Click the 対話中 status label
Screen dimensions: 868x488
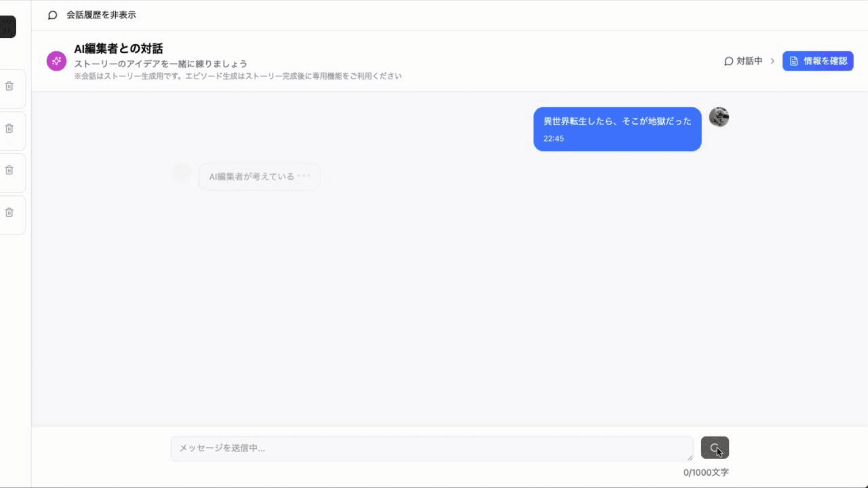[748, 61]
